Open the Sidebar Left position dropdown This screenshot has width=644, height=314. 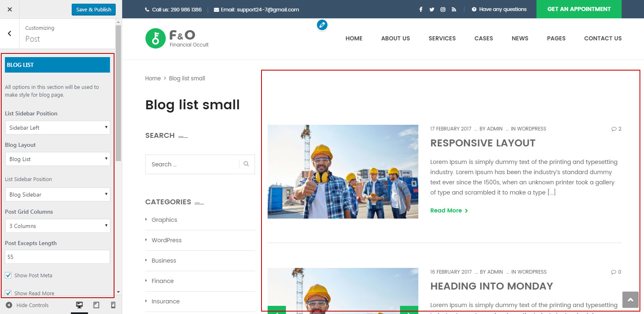pyautogui.click(x=57, y=128)
